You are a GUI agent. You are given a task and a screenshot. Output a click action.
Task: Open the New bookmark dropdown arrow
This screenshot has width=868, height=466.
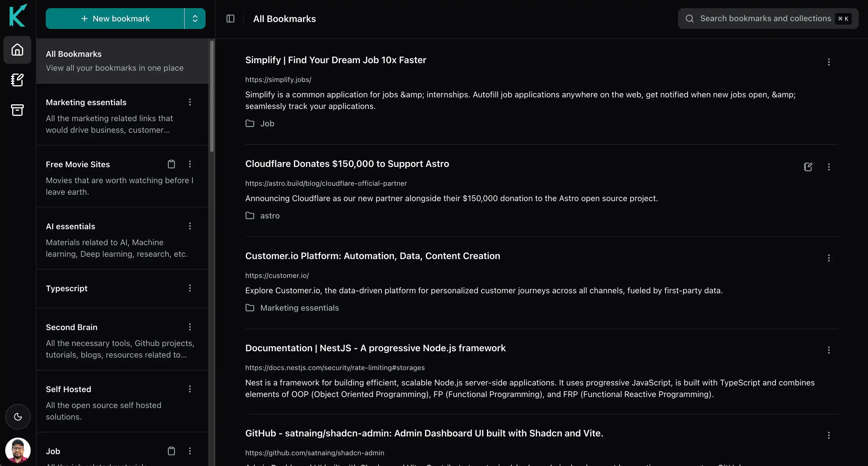point(195,19)
